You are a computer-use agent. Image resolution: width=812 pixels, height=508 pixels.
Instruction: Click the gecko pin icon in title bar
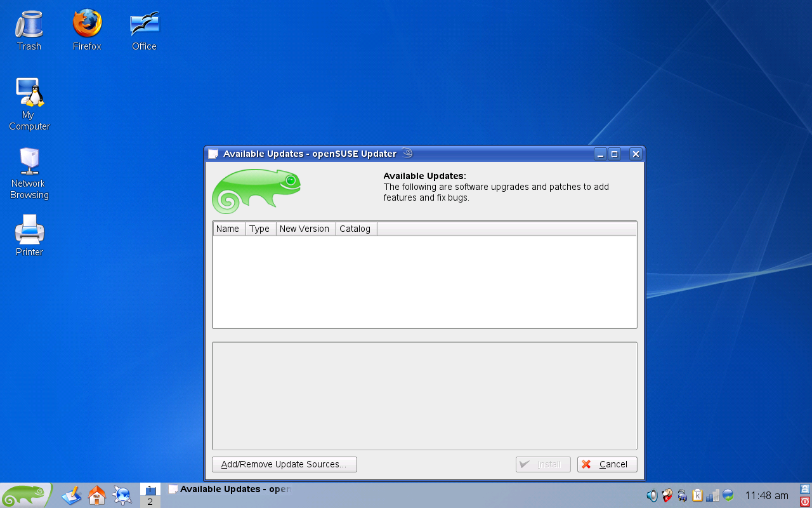tap(407, 153)
